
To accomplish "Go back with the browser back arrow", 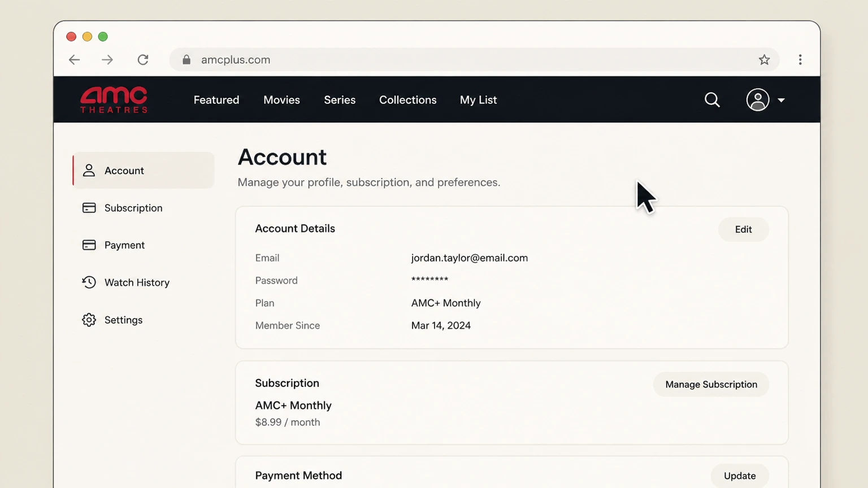I will point(74,60).
